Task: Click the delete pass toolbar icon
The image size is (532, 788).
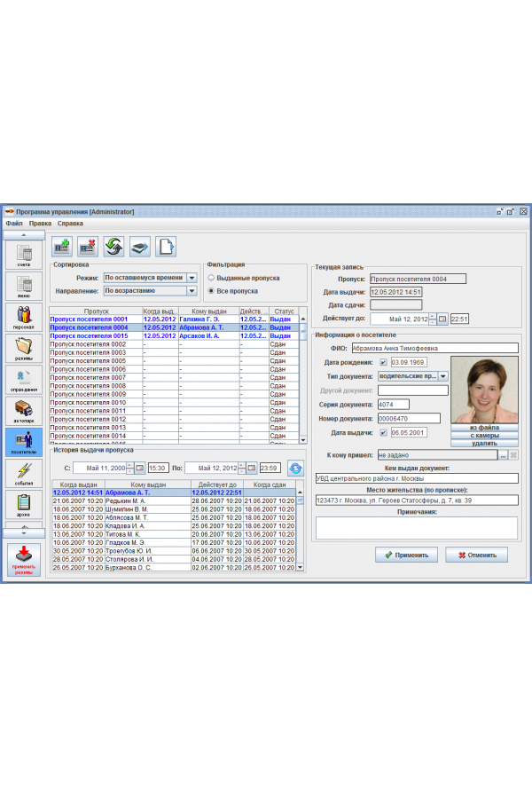Action: (87, 246)
